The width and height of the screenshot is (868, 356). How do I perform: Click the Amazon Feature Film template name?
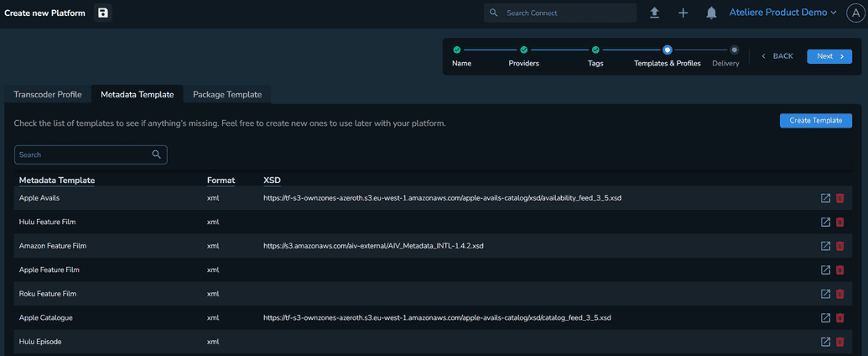[x=53, y=246]
